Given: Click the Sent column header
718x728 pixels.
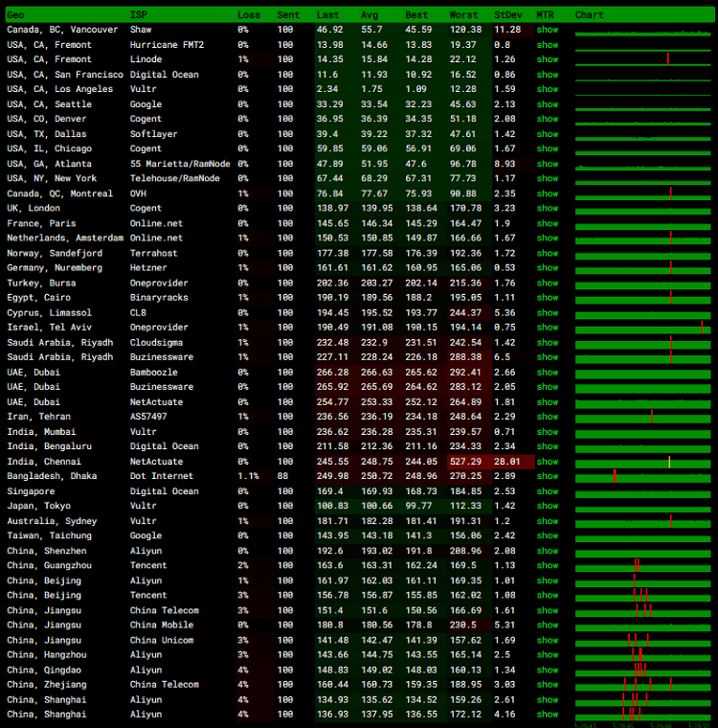Looking at the screenshot, I should click(288, 15).
